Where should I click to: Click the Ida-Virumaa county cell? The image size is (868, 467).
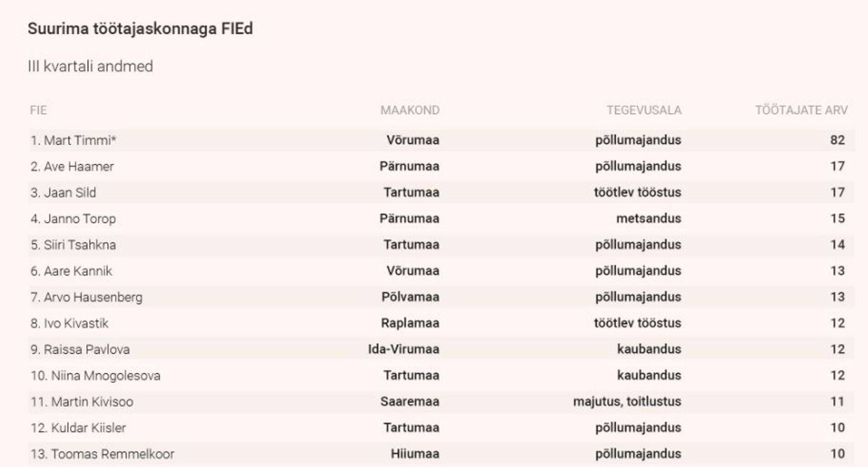[403, 349]
